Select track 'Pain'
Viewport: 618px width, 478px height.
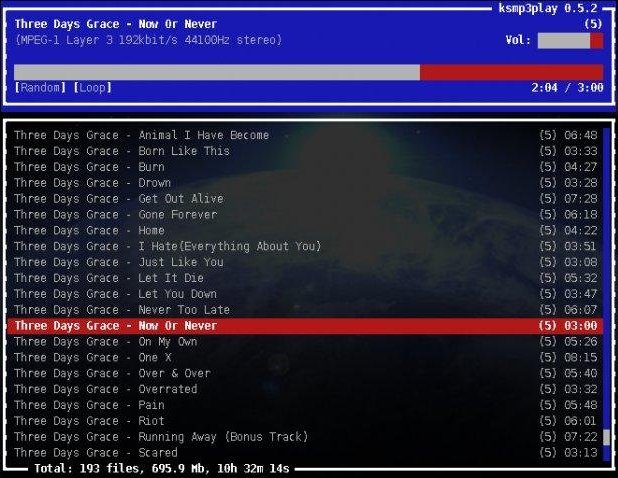point(305,405)
